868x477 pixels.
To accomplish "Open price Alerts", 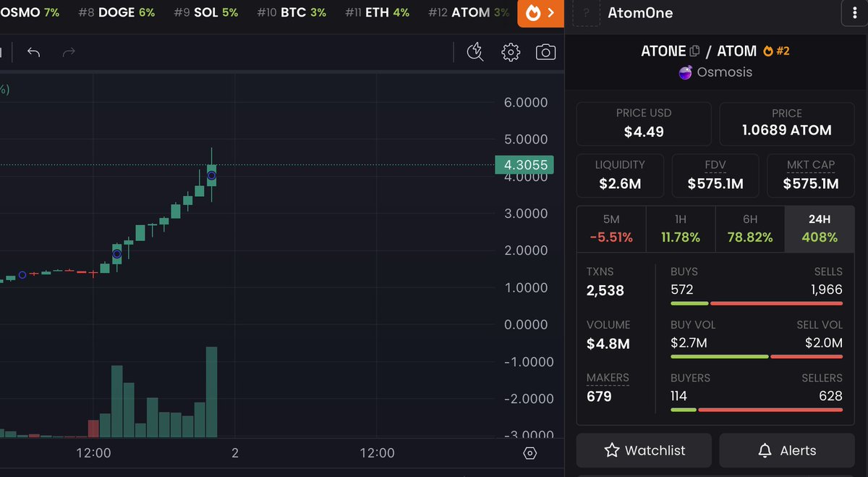I will coord(787,450).
